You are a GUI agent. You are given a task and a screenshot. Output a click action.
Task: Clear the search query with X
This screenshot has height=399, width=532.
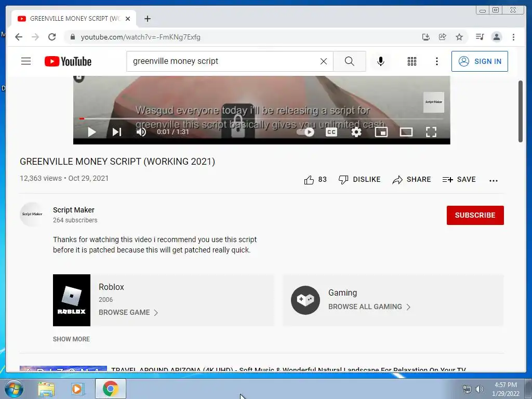click(x=324, y=61)
